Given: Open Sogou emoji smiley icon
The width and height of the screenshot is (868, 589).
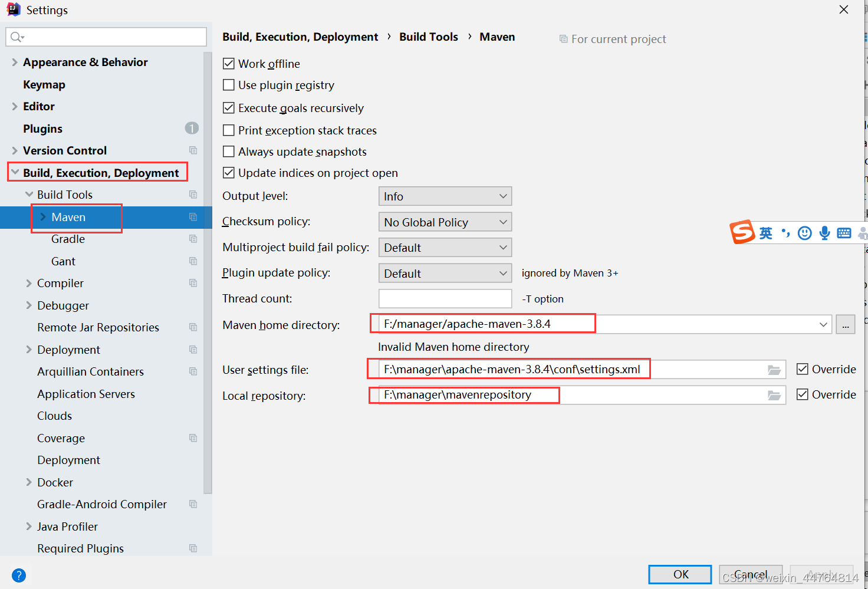Looking at the screenshot, I should tap(805, 233).
